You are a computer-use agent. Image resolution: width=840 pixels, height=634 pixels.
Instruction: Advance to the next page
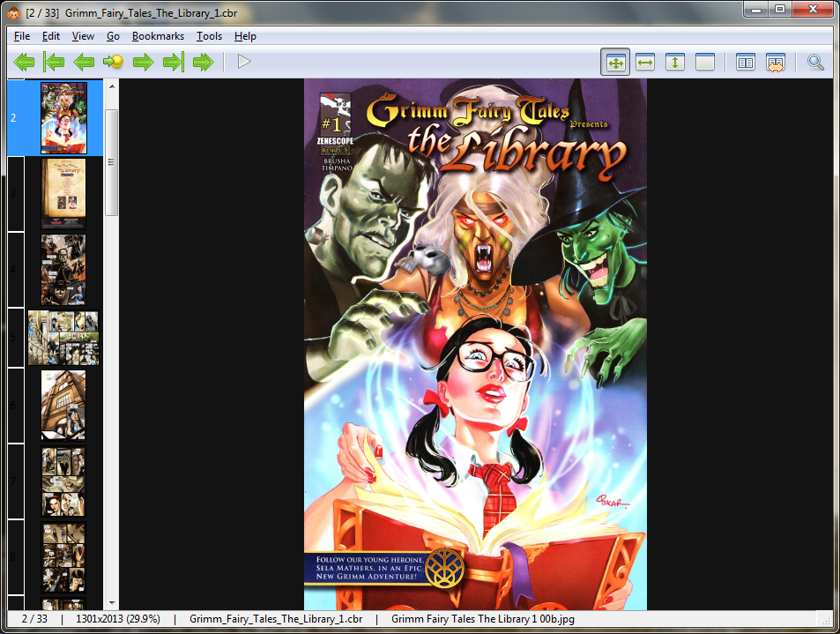tap(143, 63)
